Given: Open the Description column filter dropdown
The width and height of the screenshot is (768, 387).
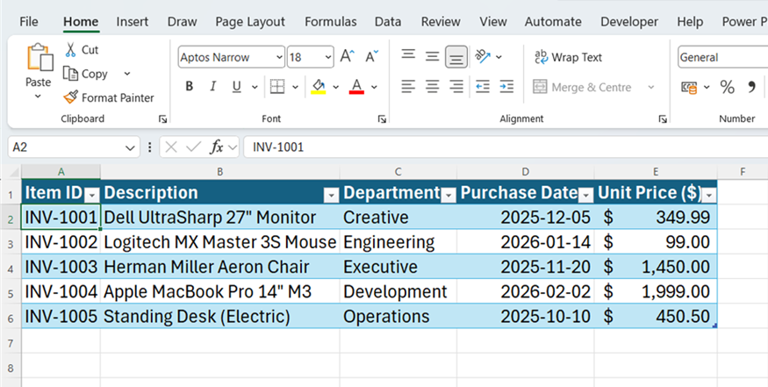Looking at the screenshot, I should 332,195.
